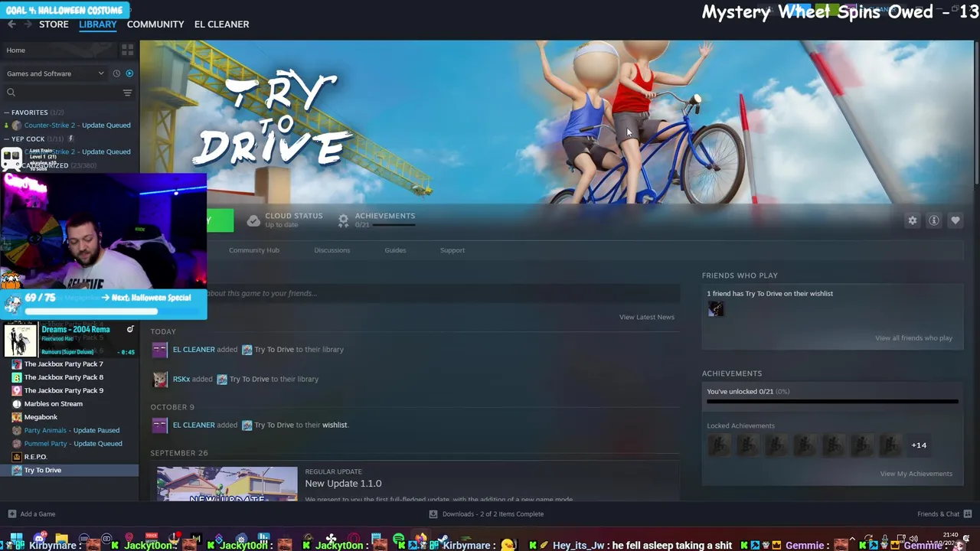Open advanced library filter options icon
Viewport: 980px width, 551px height.
127,93
